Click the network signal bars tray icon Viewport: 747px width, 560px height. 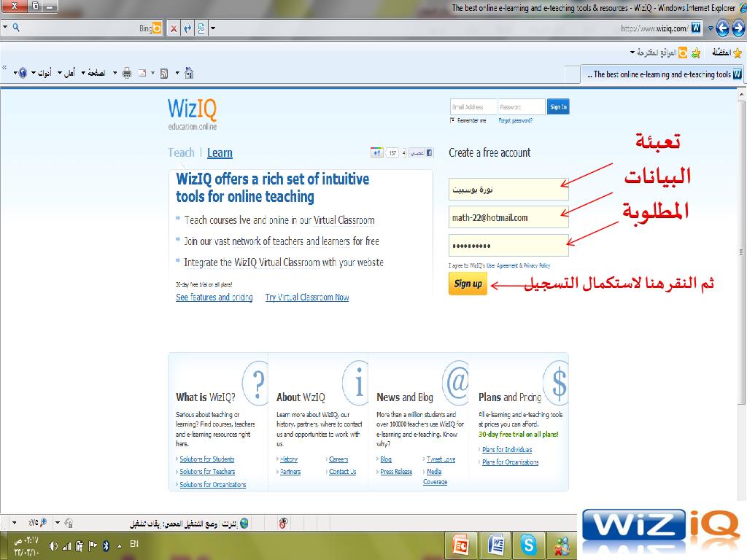(x=66, y=546)
